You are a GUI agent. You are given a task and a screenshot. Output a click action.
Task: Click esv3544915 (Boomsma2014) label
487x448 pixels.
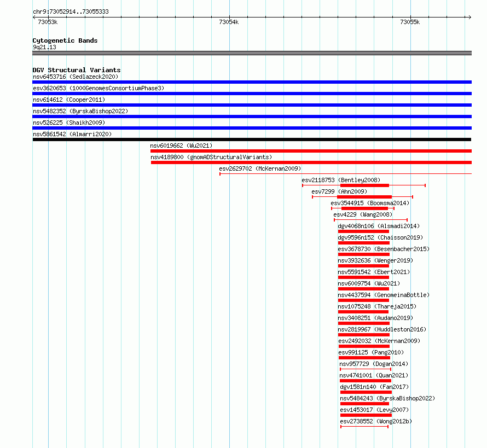point(370,203)
